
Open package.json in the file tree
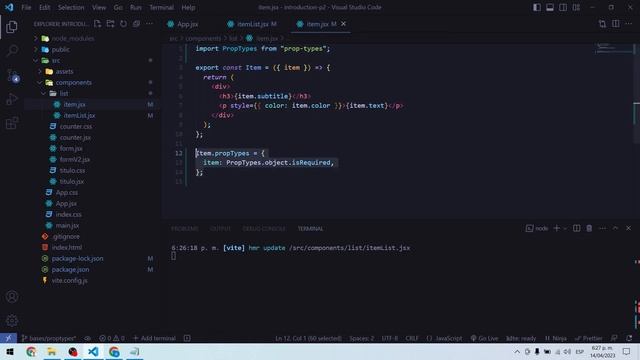70,269
